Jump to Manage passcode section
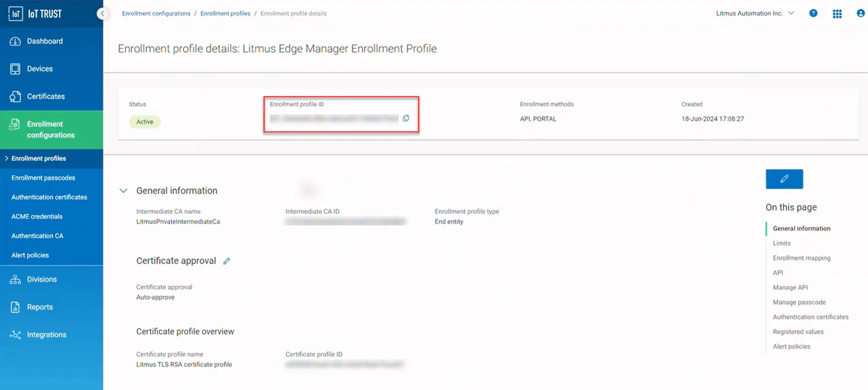 [799, 302]
